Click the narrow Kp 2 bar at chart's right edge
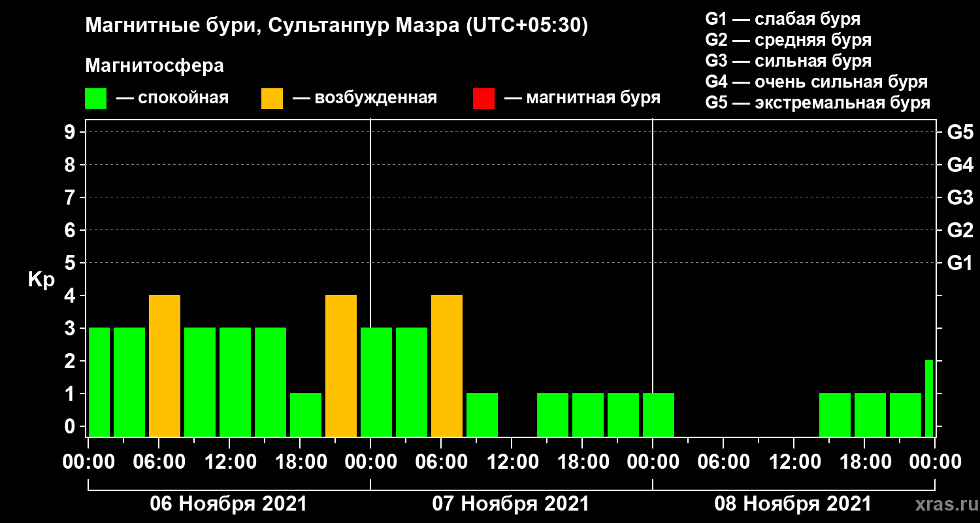 point(929,398)
